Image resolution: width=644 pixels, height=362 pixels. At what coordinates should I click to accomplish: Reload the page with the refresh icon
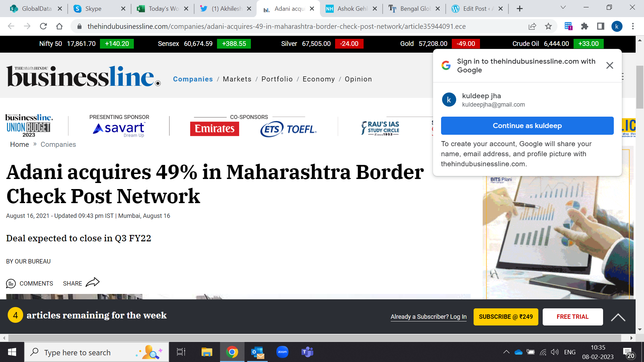pyautogui.click(x=43, y=26)
